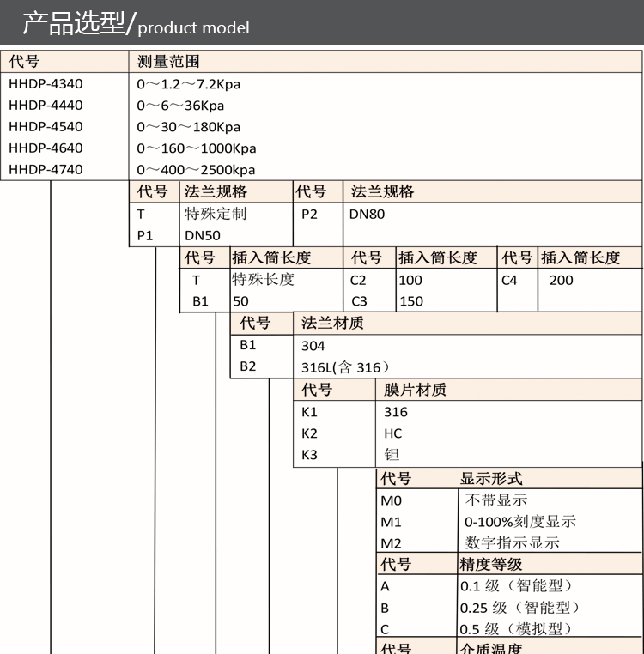This screenshot has height=654, width=644.
Task: Choose the 钽 diaphragm material
Action: point(392,455)
